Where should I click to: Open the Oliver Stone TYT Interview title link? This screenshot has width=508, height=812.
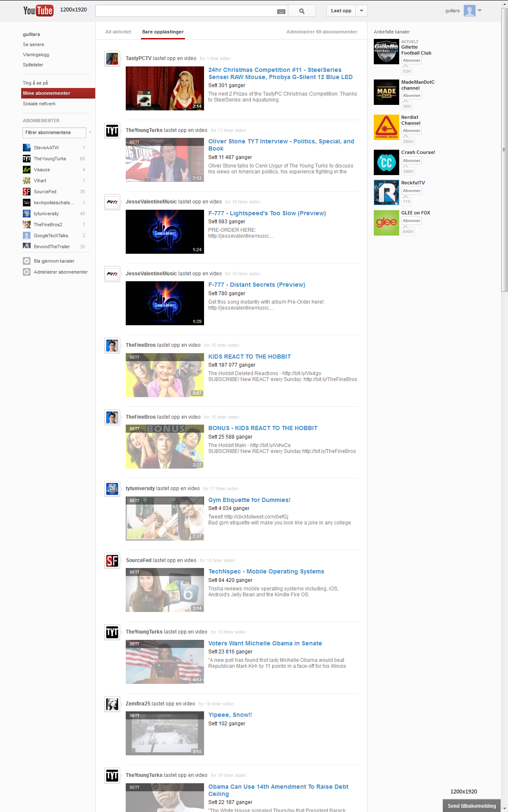(281, 145)
